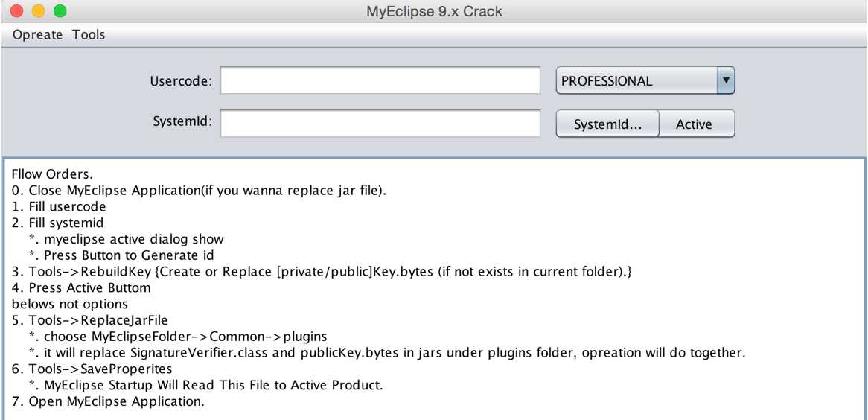
Task: Click the Tools->SaveProperites instruction line
Action: coord(92,368)
